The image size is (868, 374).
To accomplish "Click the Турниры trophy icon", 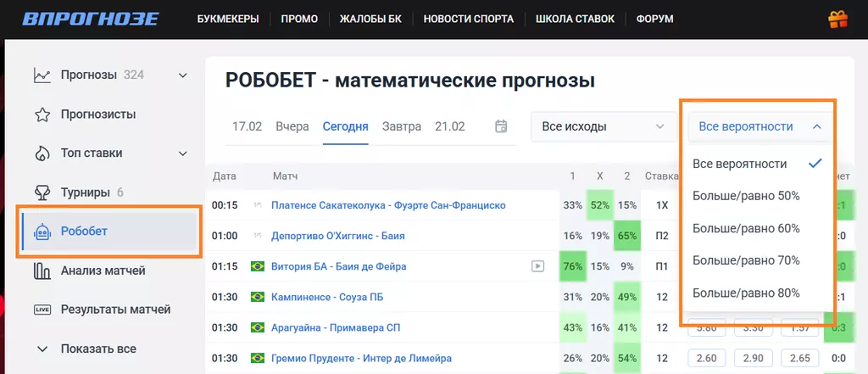I will (x=42, y=193).
